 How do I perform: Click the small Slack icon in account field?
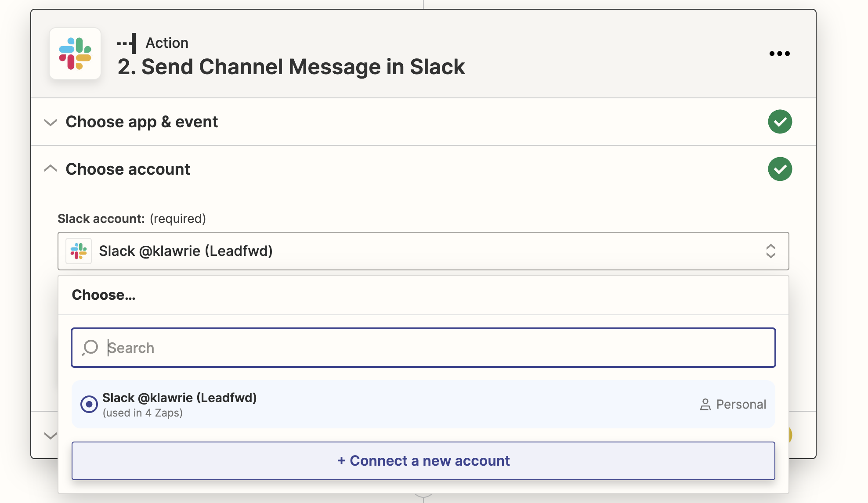coord(79,251)
